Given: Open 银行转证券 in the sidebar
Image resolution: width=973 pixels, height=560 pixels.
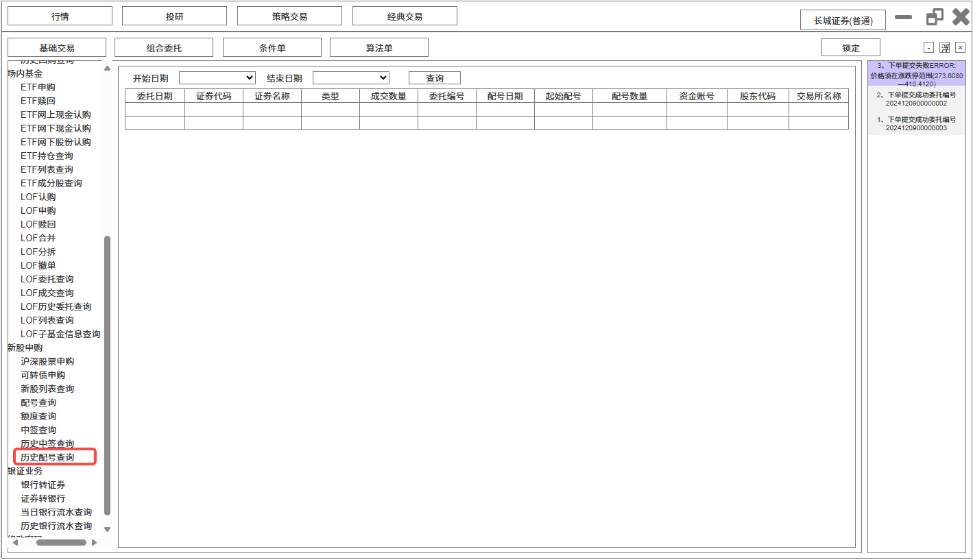Looking at the screenshot, I should (43, 485).
